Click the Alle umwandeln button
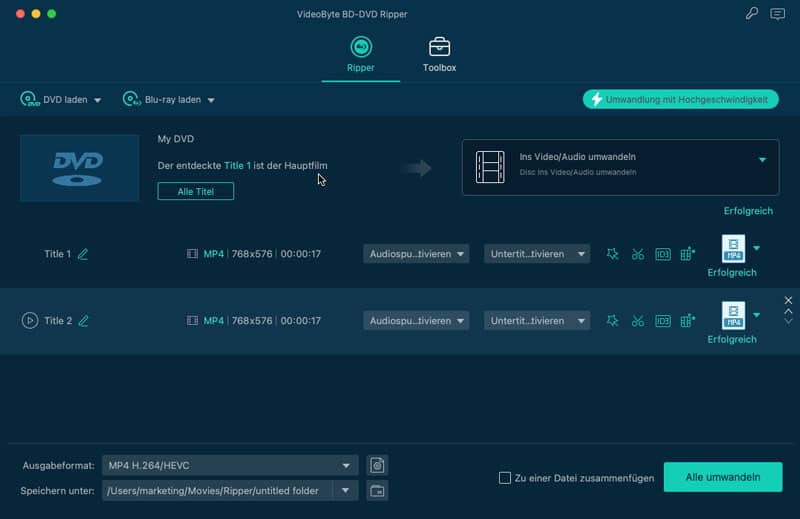This screenshot has width=800, height=519. click(x=723, y=477)
